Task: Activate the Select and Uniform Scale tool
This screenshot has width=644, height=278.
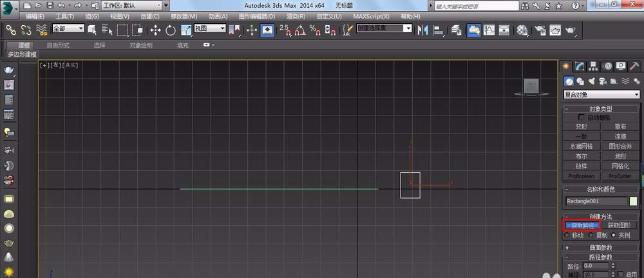Action: [x=186, y=30]
